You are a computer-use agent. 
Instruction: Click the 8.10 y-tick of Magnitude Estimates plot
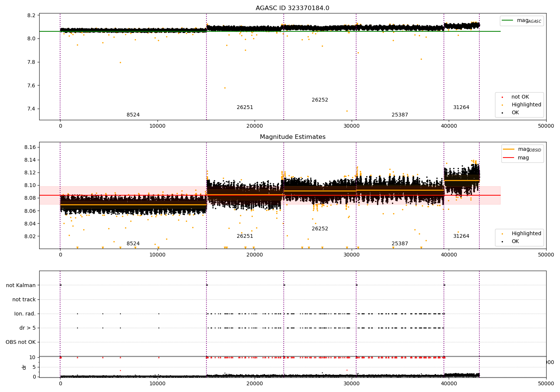(x=30, y=186)
